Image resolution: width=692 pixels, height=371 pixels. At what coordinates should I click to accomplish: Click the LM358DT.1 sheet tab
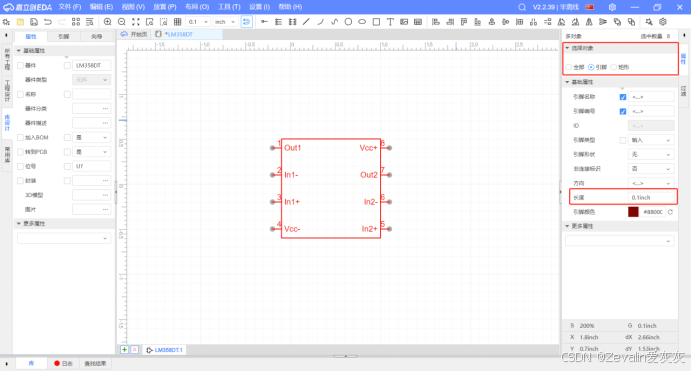click(164, 350)
